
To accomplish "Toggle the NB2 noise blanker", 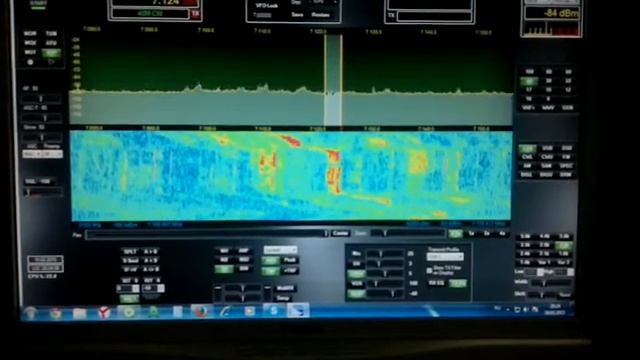I will [x=244, y=260].
